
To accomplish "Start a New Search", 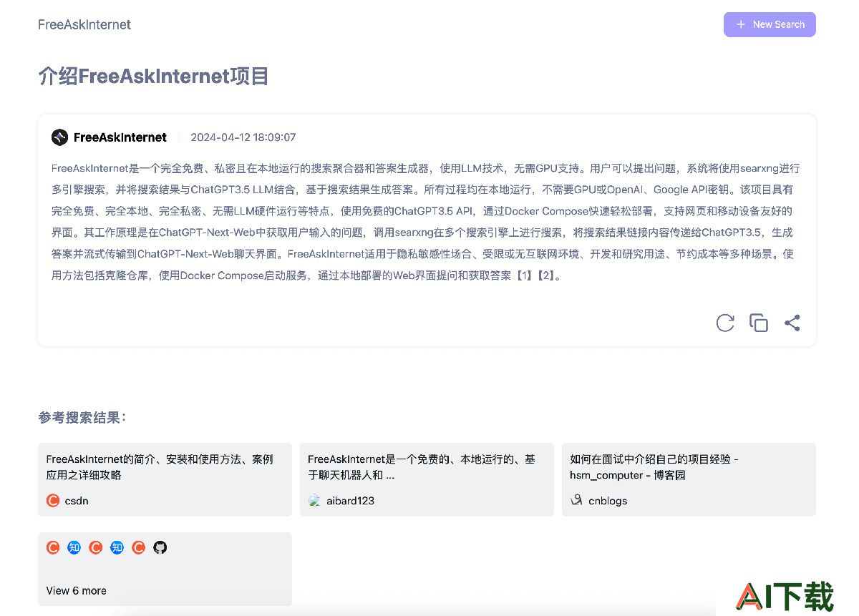I will coord(770,24).
